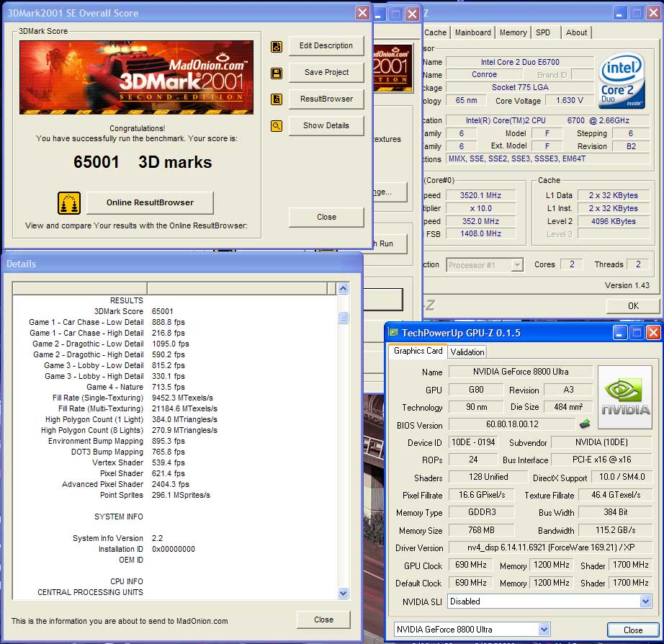Switch to Validation tab in GPU-Z
The image size is (664, 644).
[467, 352]
